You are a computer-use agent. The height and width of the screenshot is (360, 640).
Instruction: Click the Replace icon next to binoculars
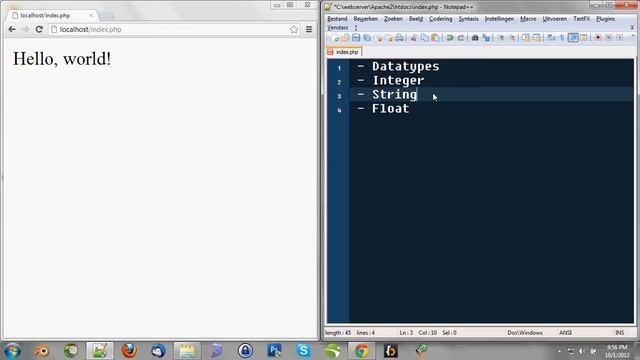click(x=486, y=38)
